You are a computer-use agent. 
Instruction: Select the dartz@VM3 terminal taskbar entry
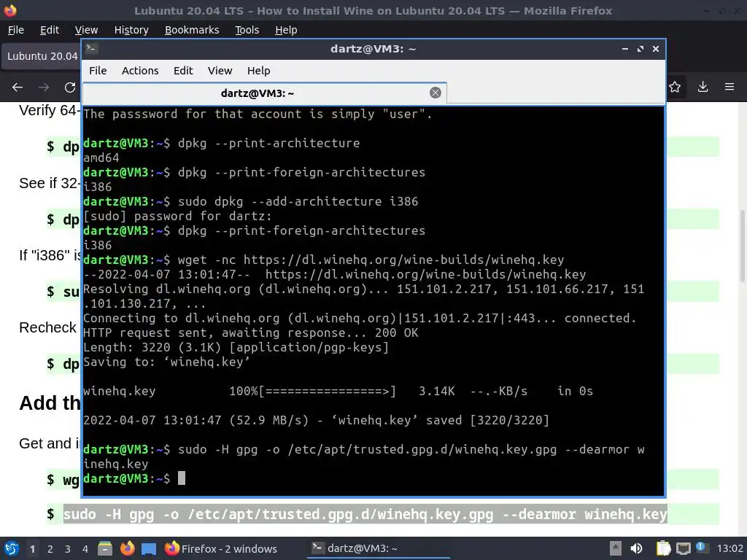coord(379,548)
